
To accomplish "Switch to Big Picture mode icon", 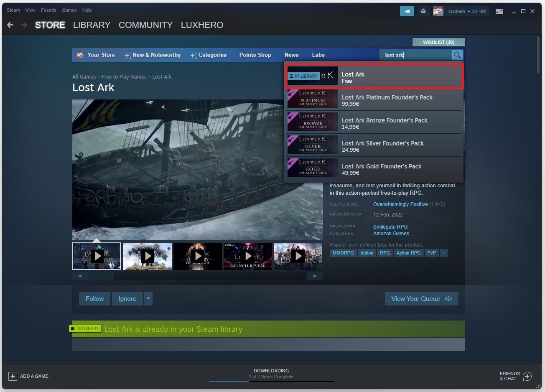I will pyautogui.click(x=499, y=11).
